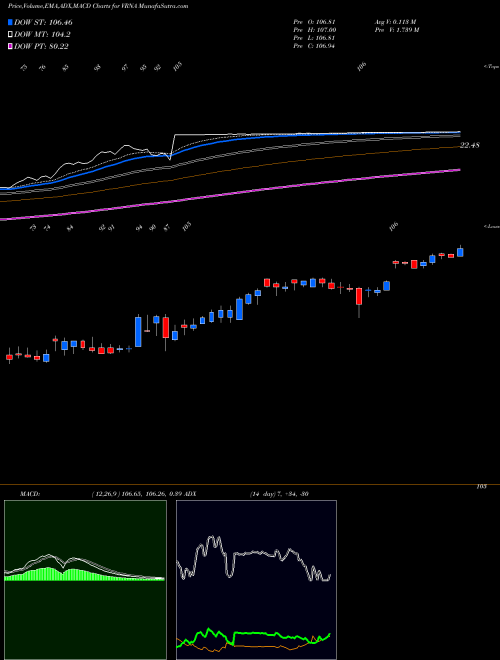The width and height of the screenshot is (500, 660).
Task: Select the 'DOW PT: 80.22' legend label
Action: tap(41, 46)
